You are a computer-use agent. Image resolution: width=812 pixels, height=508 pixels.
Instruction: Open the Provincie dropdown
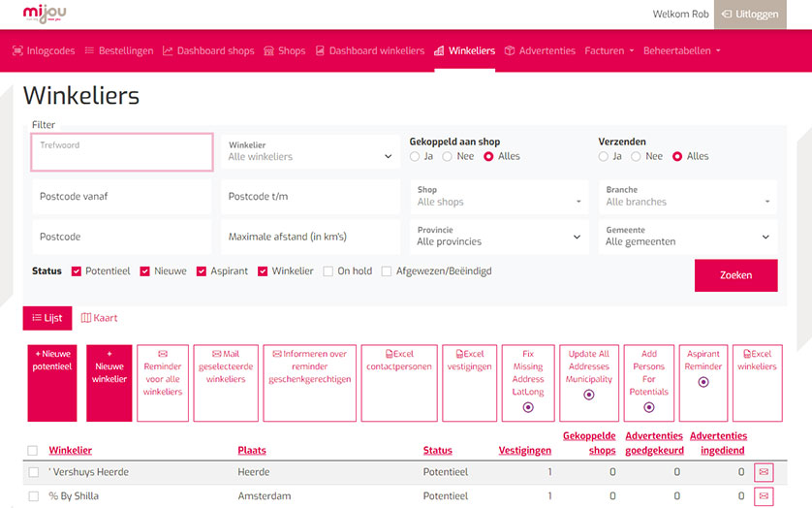(x=498, y=237)
